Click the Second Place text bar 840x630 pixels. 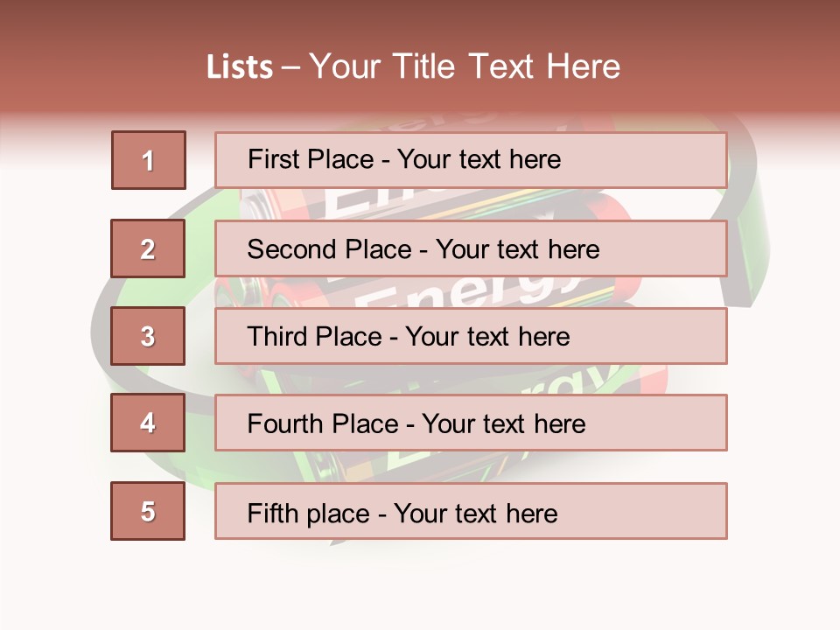[x=471, y=248]
